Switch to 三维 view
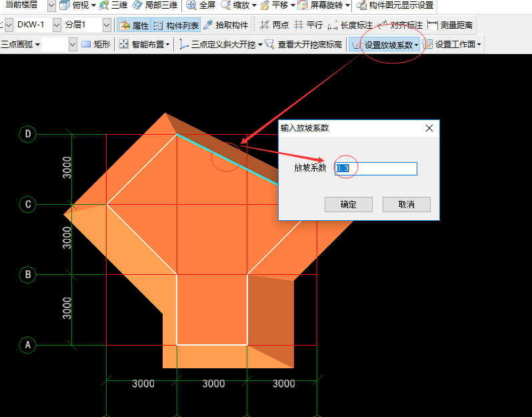The width and height of the screenshot is (532, 417). 113,5
